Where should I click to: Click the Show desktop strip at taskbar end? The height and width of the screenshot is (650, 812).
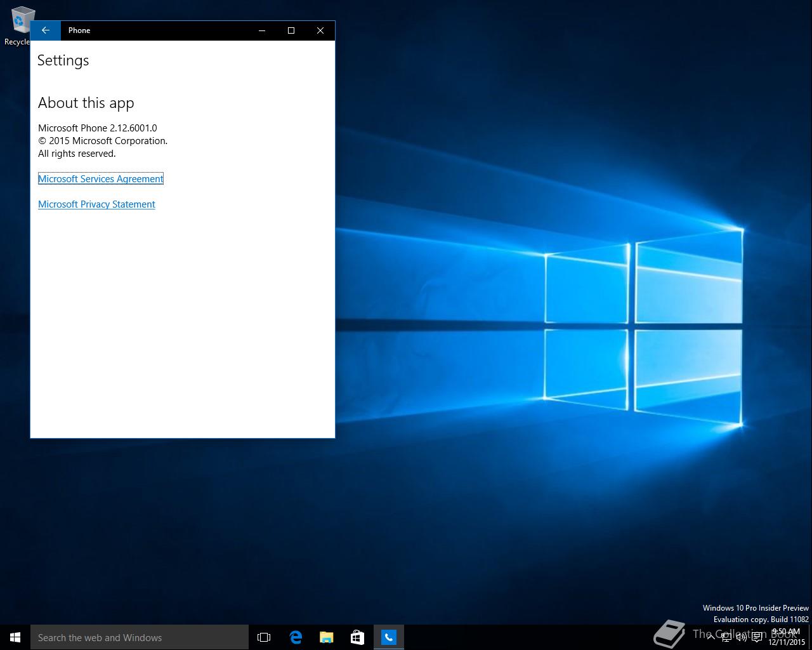(x=810, y=637)
